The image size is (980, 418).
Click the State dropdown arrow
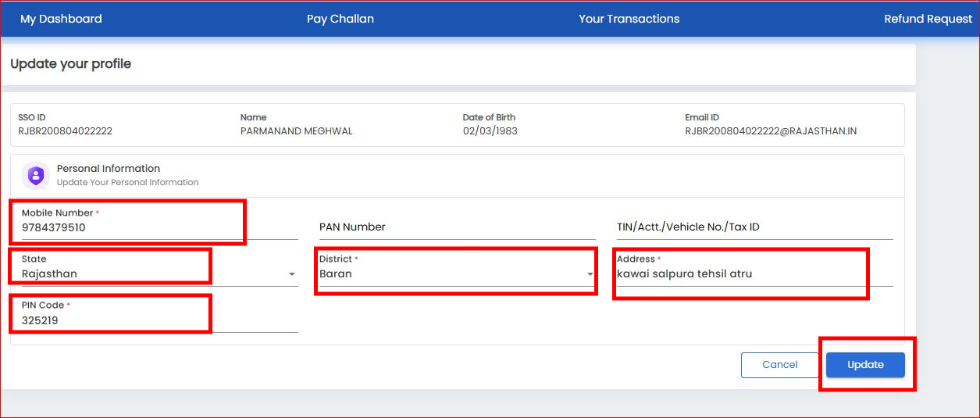pyautogui.click(x=292, y=274)
